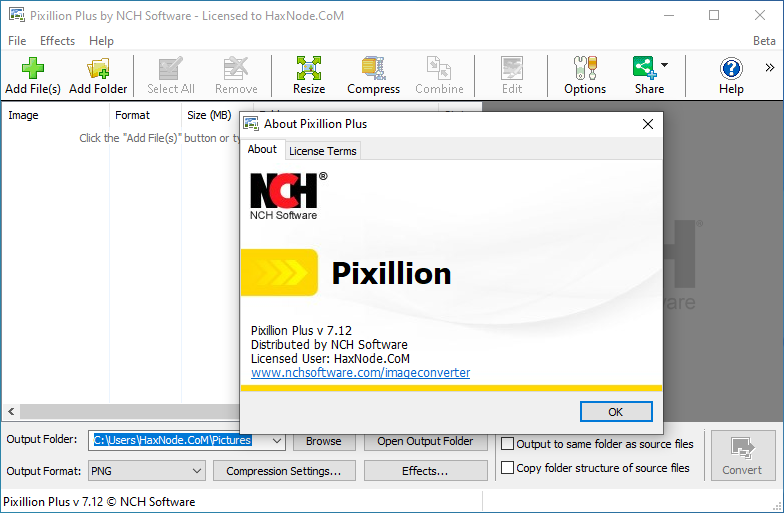The height and width of the screenshot is (513, 784).
Task: Click the Combine toolbar icon
Action: click(439, 68)
